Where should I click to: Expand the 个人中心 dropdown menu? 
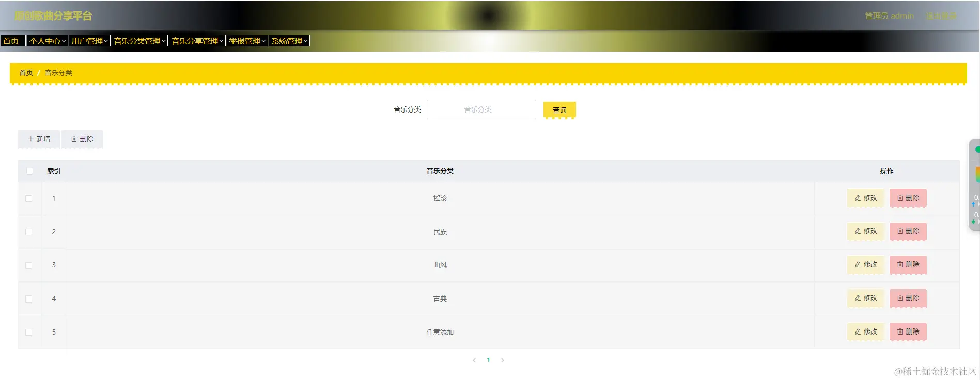coord(47,41)
